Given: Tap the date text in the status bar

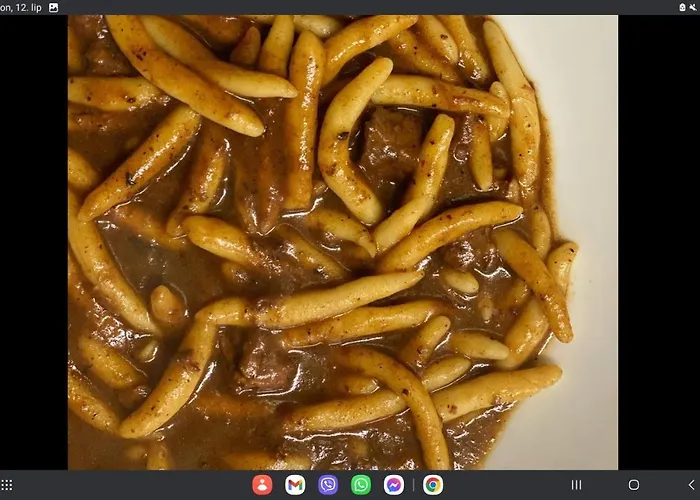Looking at the screenshot, I should [x=20, y=7].
